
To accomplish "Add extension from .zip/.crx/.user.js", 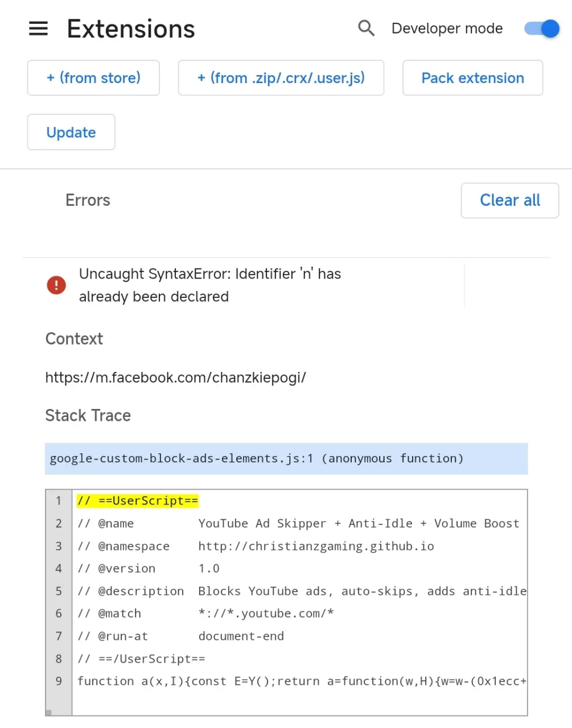I will (281, 78).
